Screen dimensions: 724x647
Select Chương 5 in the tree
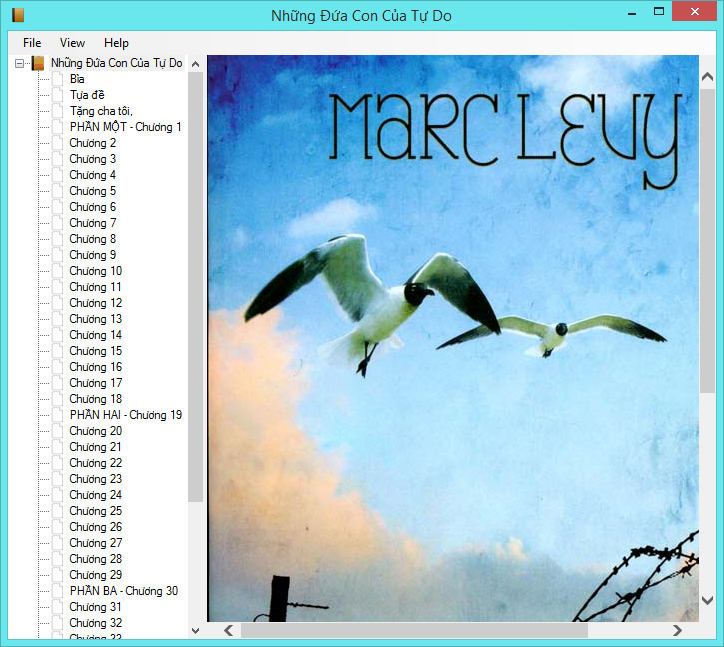92,191
